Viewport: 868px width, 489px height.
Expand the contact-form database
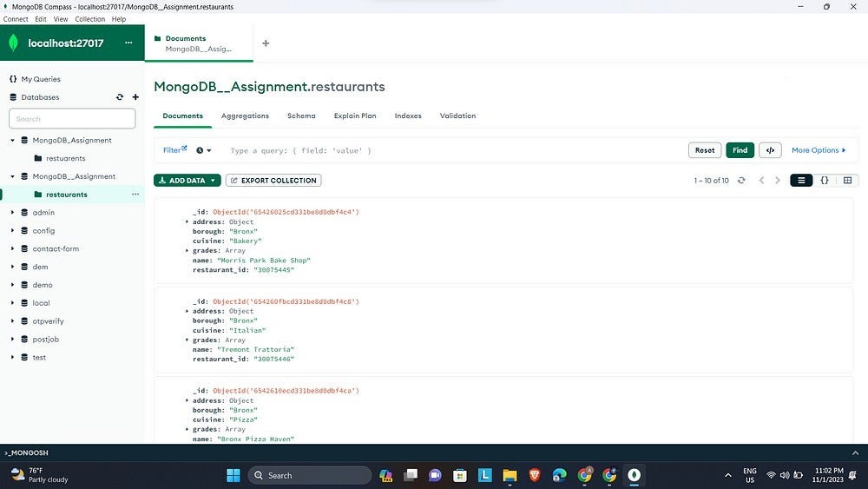[x=12, y=248]
